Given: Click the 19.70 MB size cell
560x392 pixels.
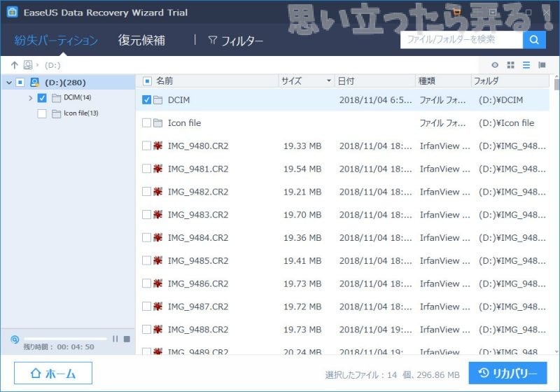Looking at the screenshot, I should 302,215.
